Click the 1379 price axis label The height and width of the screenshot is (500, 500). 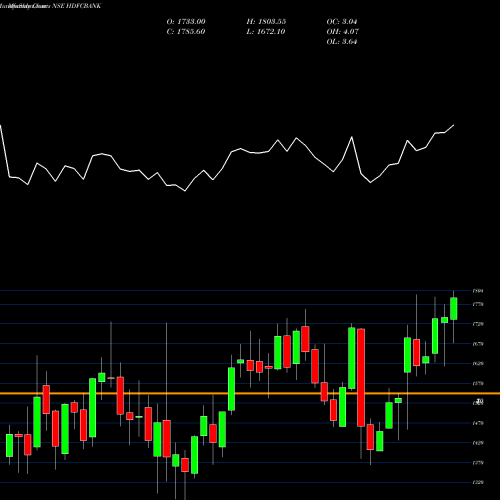point(478,463)
